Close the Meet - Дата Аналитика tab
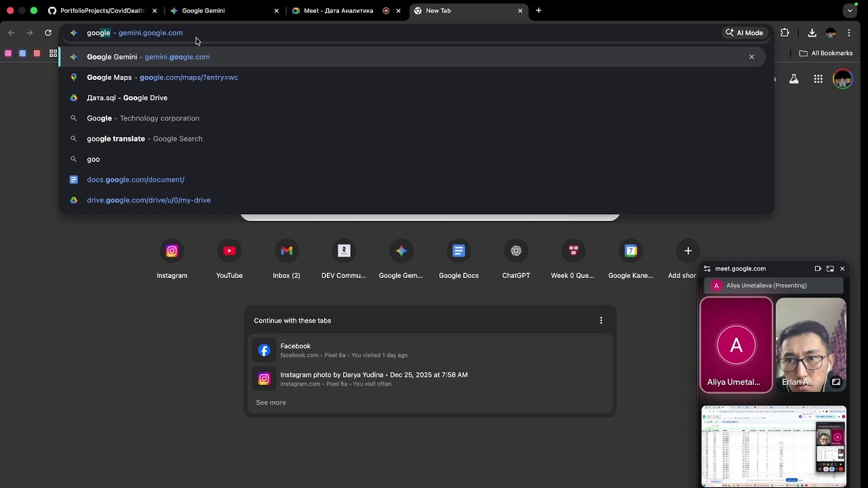The width and height of the screenshot is (868, 488). pyautogui.click(x=398, y=11)
